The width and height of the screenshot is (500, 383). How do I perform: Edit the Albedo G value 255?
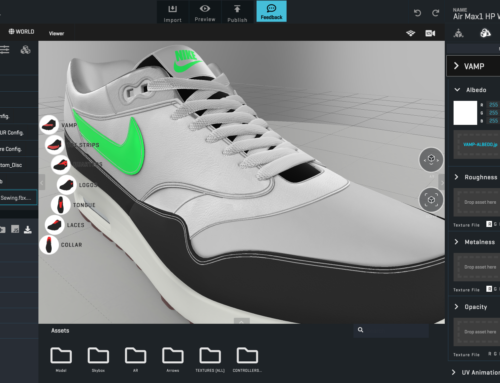pyautogui.click(x=493, y=113)
